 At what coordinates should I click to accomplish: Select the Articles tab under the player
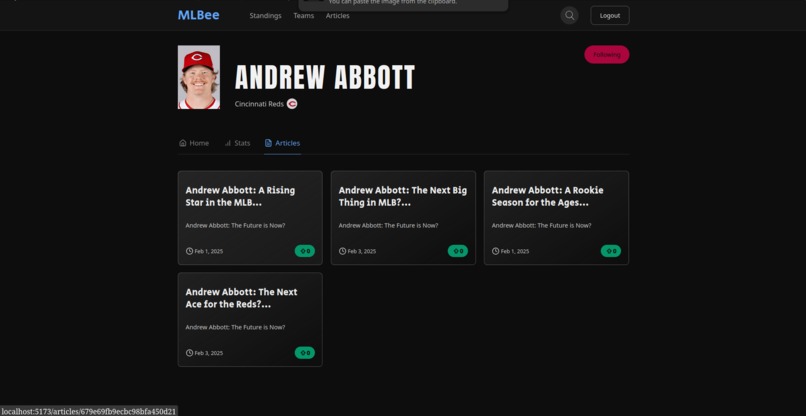282,143
